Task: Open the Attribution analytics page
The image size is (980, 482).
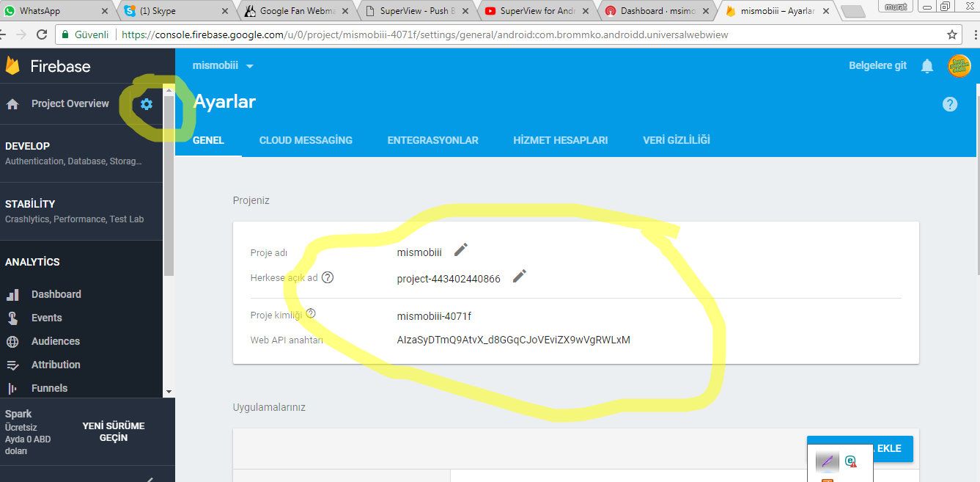Action: tap(56, 365)
